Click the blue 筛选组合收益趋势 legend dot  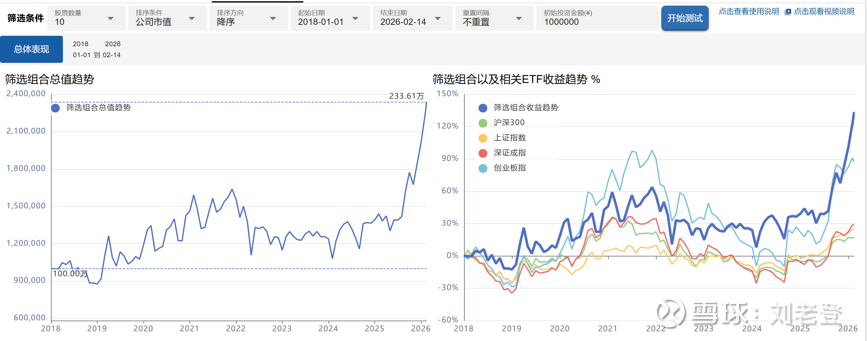pyautogui.click(x=484, y=108)
